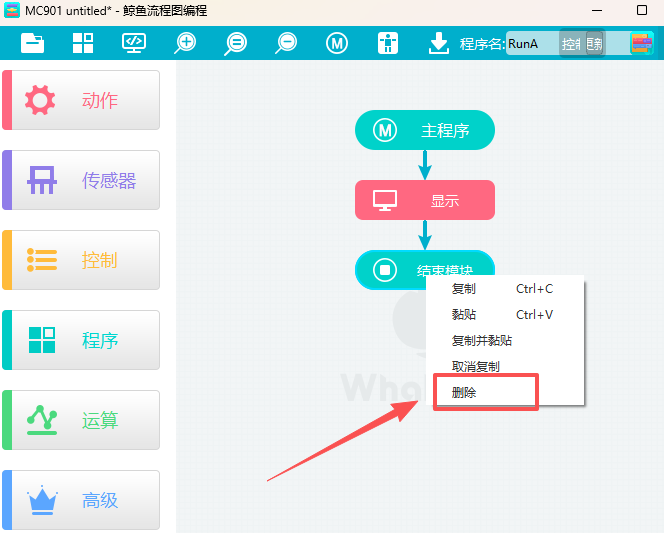Viewport: 664px width, 533px height.
Task: Open the code view monitor icon
Action: [x=134, y=43]
